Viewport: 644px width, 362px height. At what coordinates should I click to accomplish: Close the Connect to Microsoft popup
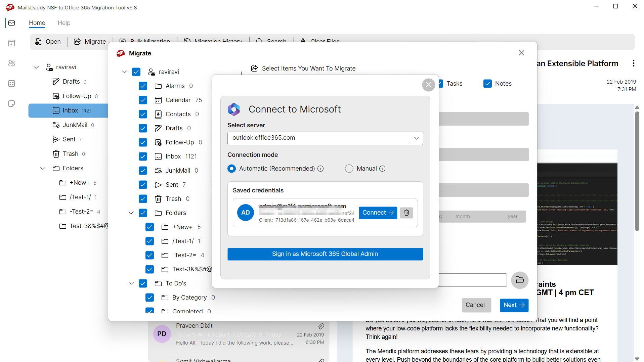(428, 85)
